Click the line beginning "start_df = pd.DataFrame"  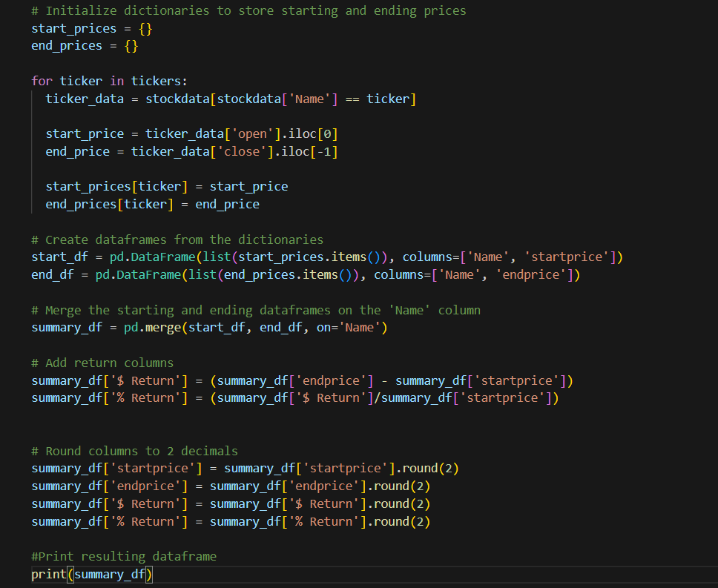tap(327, 257)
